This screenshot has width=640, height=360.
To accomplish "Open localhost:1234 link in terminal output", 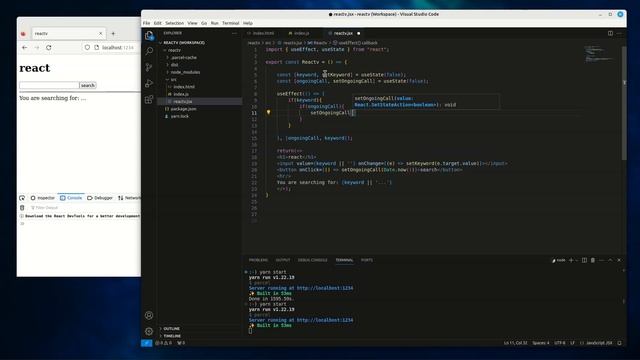I will click(x=325, y=320).
